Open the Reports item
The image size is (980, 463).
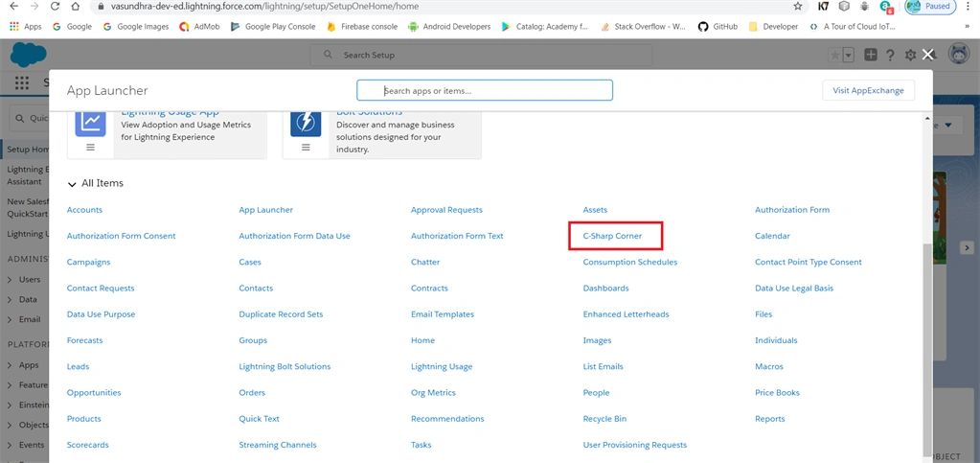pyautogui.click(x=770, y=419)
